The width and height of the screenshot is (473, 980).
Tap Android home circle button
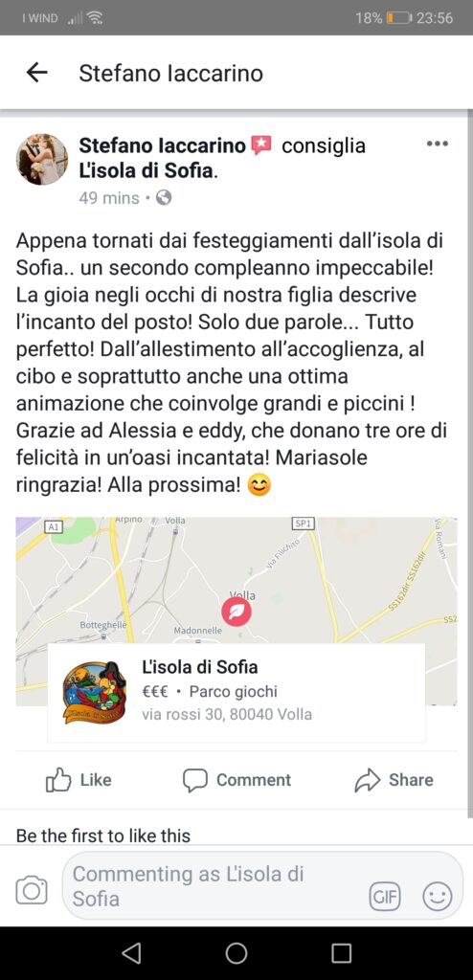236,953
